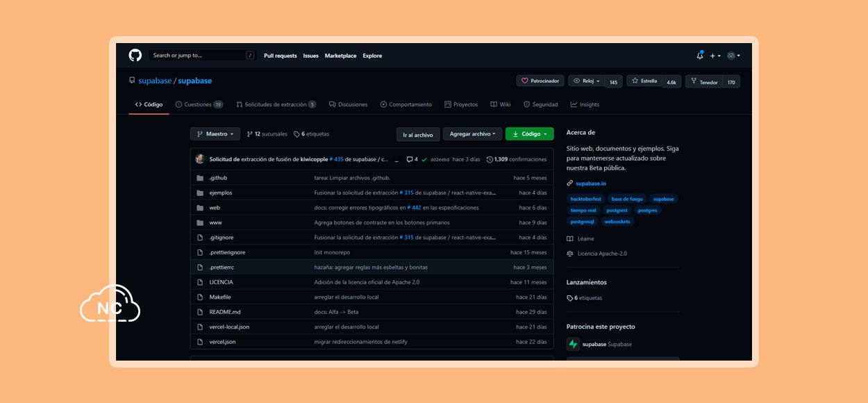Open the Seguridad tab

point(540,104)
